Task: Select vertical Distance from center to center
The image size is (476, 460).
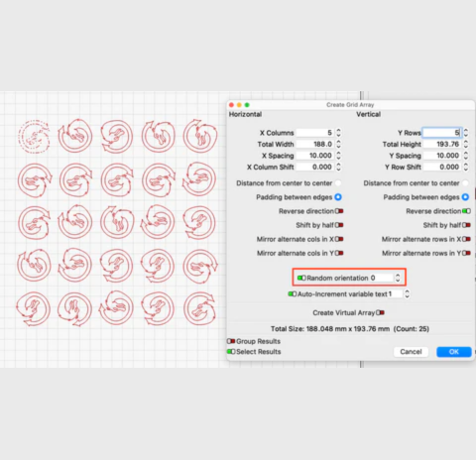Action: pos(465,182)
